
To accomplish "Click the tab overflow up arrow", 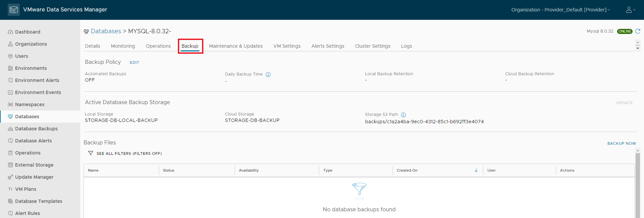I will [638, 43].
